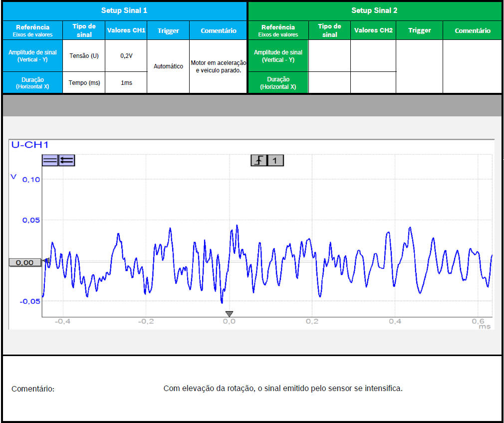
Task: Select the Setup Sinal 2 header
Action: pos(374,10)
